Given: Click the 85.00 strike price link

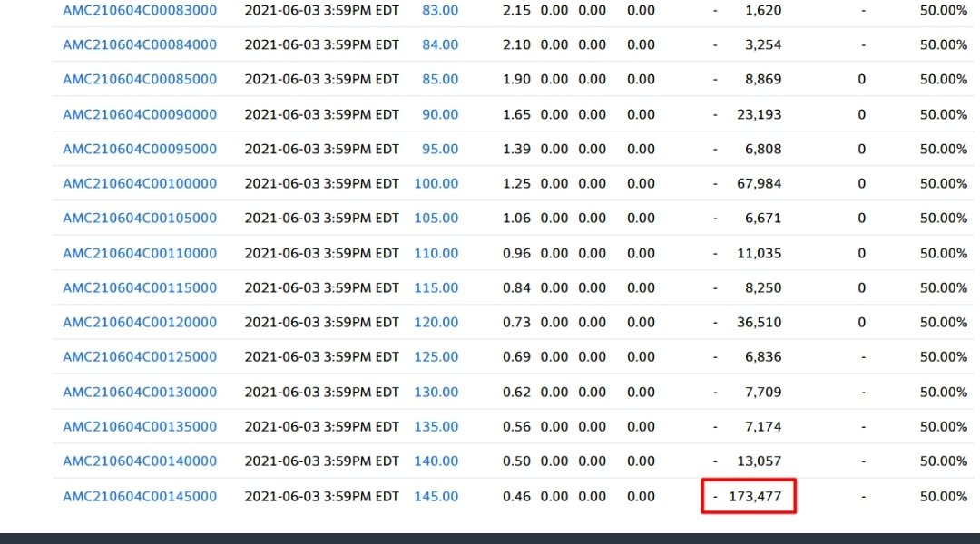Looking at the screenshot, I should [x=440, y=79].
